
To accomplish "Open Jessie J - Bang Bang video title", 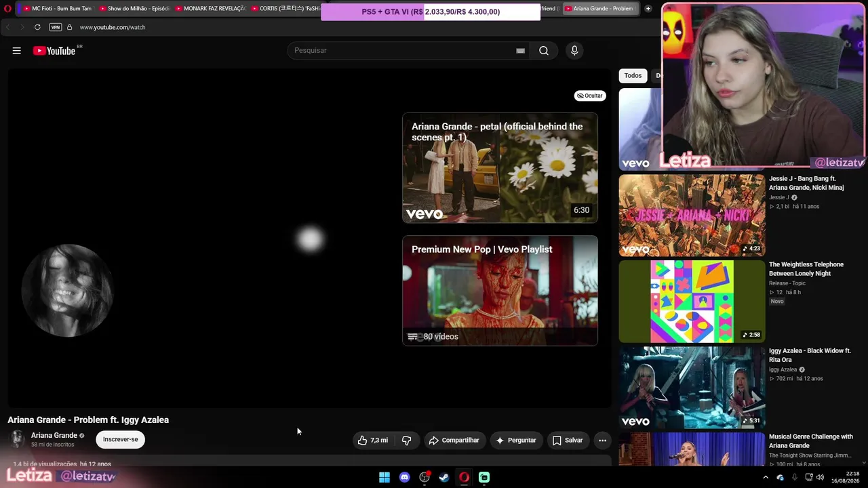I will pos(806,183).
